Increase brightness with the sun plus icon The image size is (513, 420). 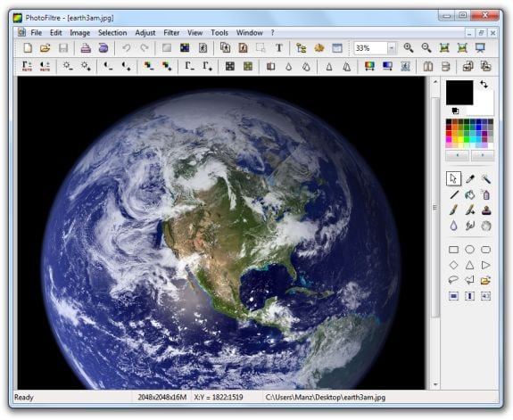[x=86, y=66]
